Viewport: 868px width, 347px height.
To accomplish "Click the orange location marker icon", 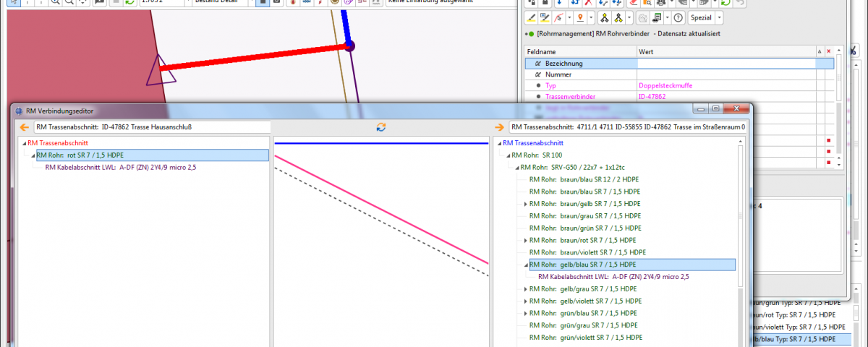I will 579,17.
